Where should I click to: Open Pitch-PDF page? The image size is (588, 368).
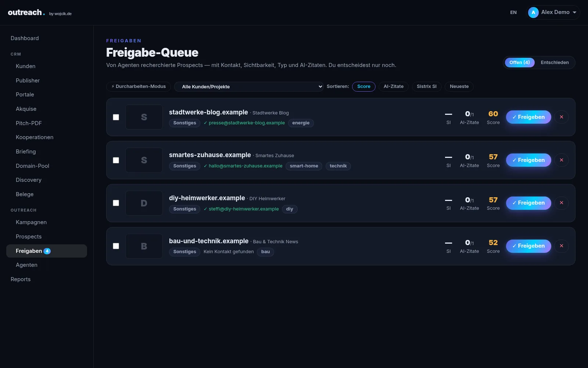click(47, 123)
